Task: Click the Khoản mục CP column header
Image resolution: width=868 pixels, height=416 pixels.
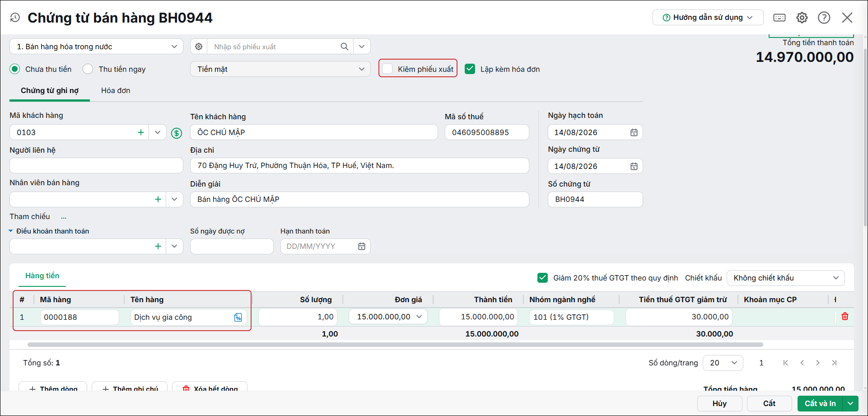Action: coord(770,299)
